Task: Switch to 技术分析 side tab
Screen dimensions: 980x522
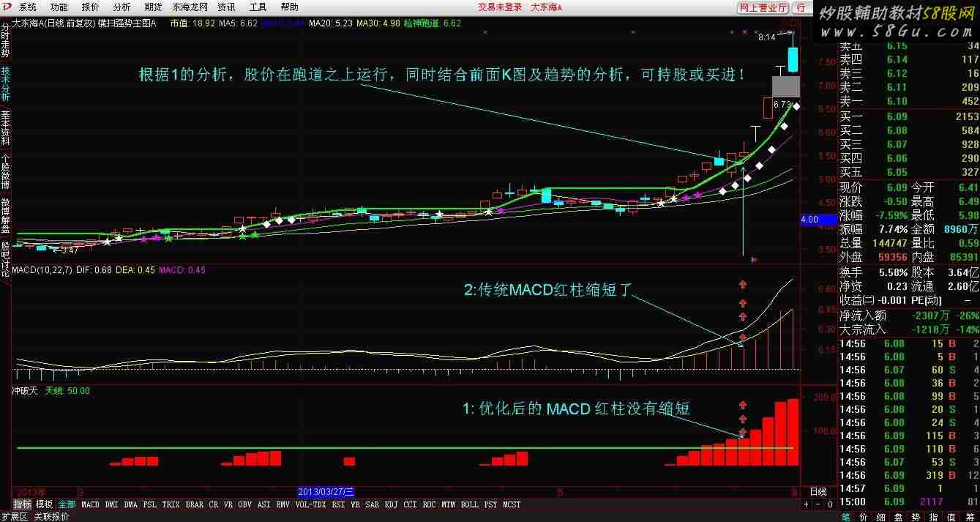Action: click(6, 83)
